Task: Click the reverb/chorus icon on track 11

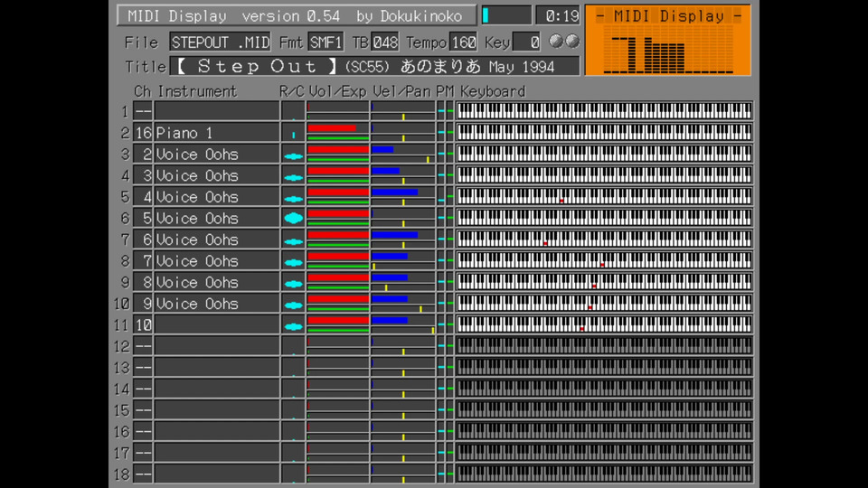Action: pyautogui.click(x=293, y=325)
